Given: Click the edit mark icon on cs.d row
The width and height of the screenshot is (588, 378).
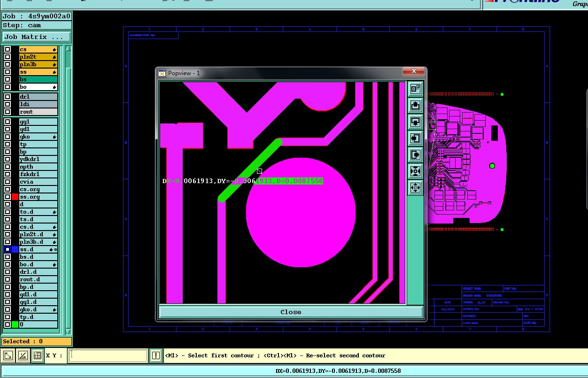Looking at the screenshot, I should pyautogui.click(x=54, y=227).
